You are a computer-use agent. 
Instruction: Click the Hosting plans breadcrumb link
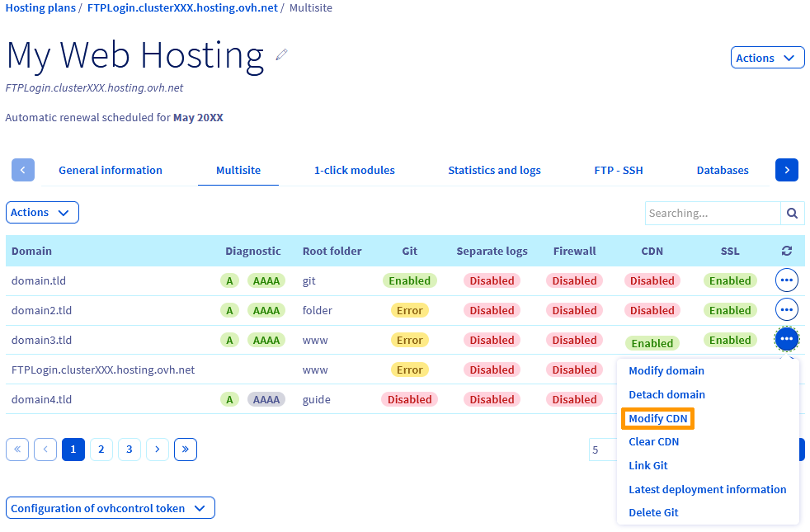40,7
